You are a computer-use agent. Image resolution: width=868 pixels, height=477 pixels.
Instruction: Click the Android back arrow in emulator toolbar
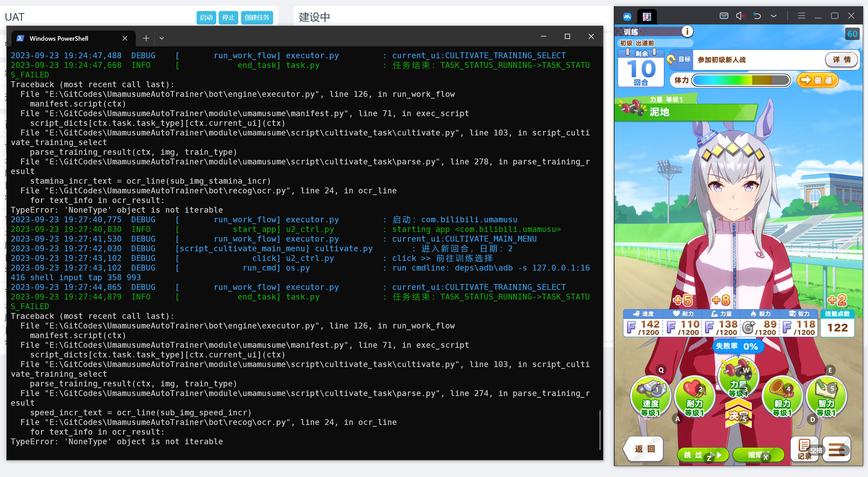tap(757, 16)
